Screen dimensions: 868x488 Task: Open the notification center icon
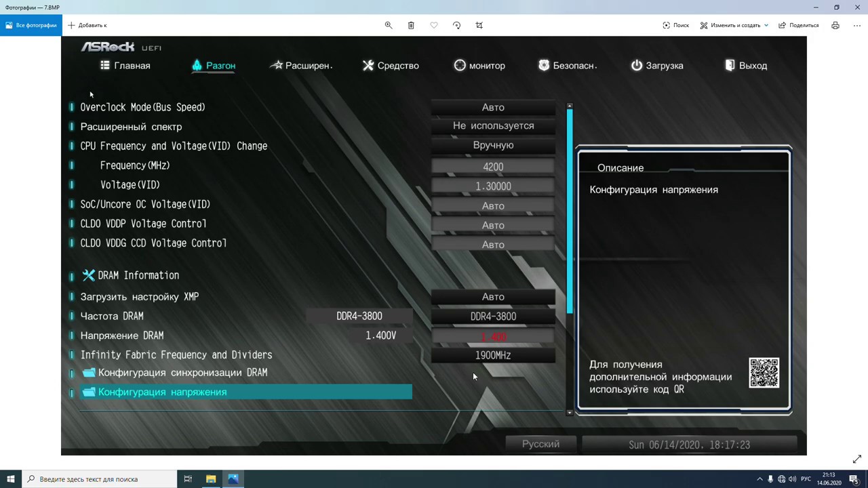854,479
